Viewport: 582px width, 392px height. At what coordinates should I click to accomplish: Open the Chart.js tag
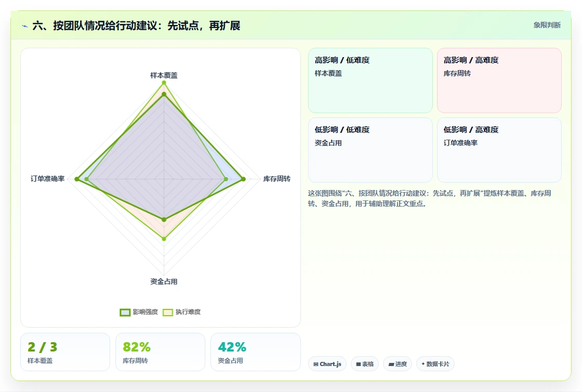coord(327,364)
